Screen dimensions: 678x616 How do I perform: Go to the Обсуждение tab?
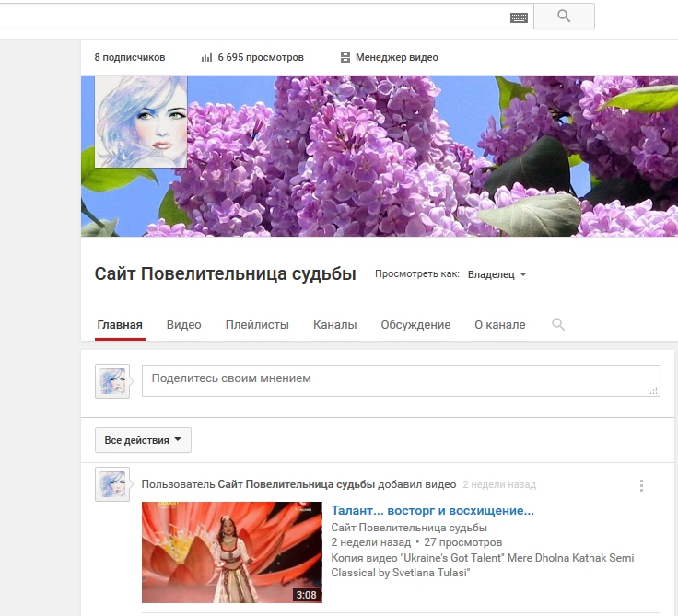coord(415,325)
